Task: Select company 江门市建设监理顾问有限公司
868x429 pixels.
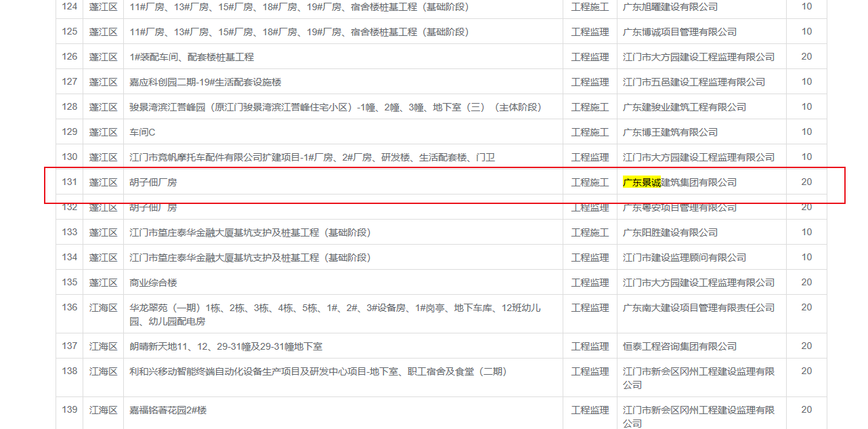Action: click(x=685, y=258)
